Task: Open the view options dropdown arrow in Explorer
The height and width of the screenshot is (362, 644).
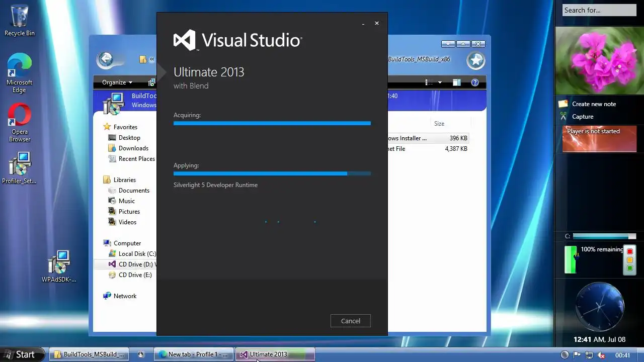Action: pyautogui.click(x=440, y=82)
